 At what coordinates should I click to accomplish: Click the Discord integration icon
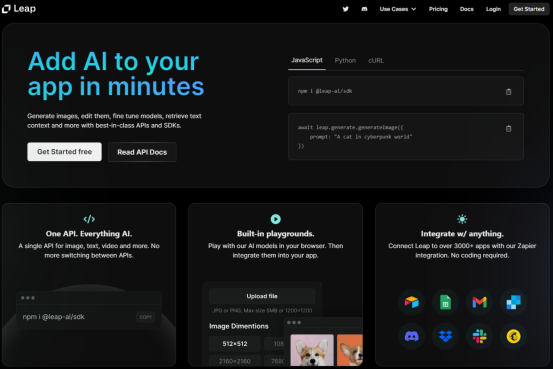(412, 336)
